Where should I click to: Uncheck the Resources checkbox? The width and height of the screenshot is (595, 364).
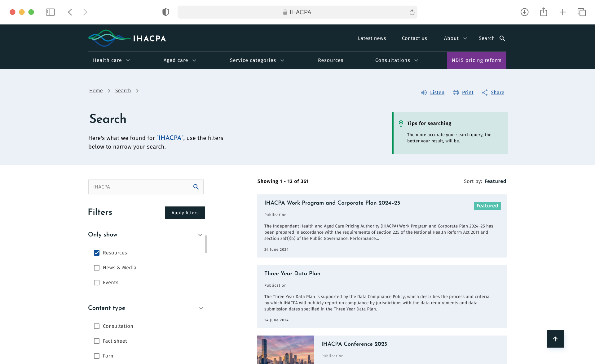point(97,253)
